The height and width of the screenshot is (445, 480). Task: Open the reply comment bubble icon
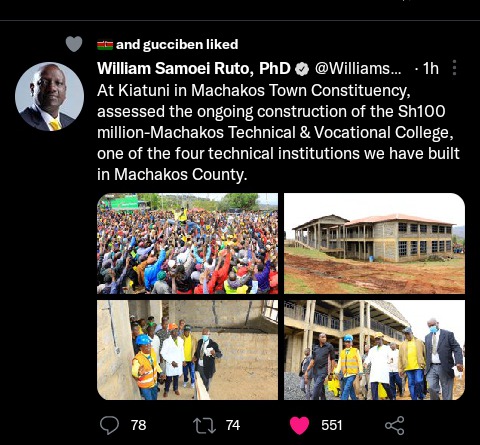coord(109,425)
